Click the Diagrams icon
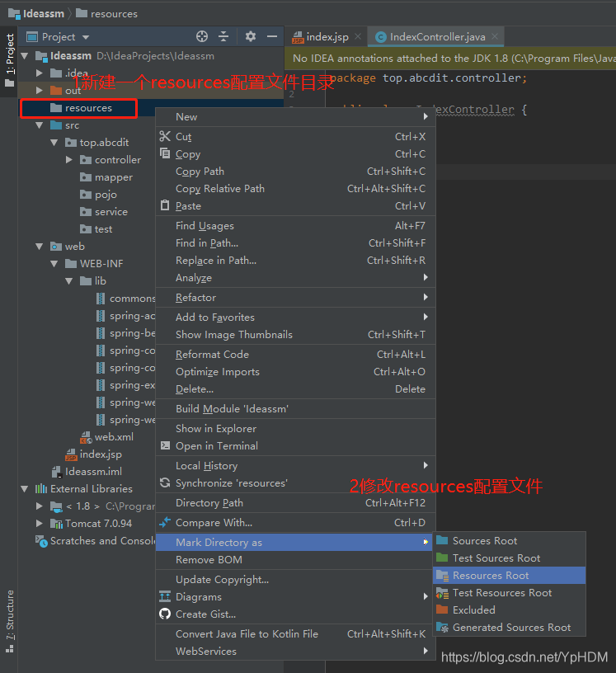616x673 pixels. (x=165, y=596)
